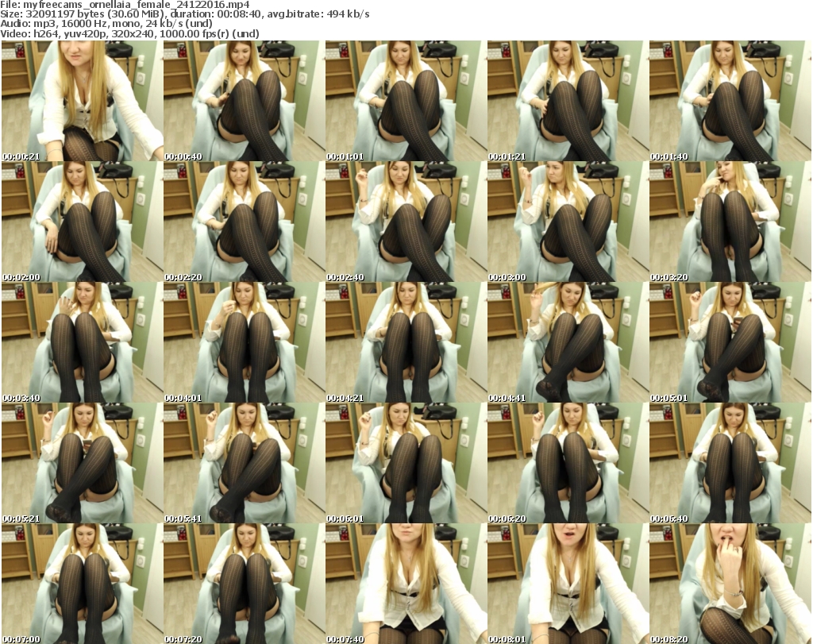Click the Audio mp3 info line

(106, 24)
